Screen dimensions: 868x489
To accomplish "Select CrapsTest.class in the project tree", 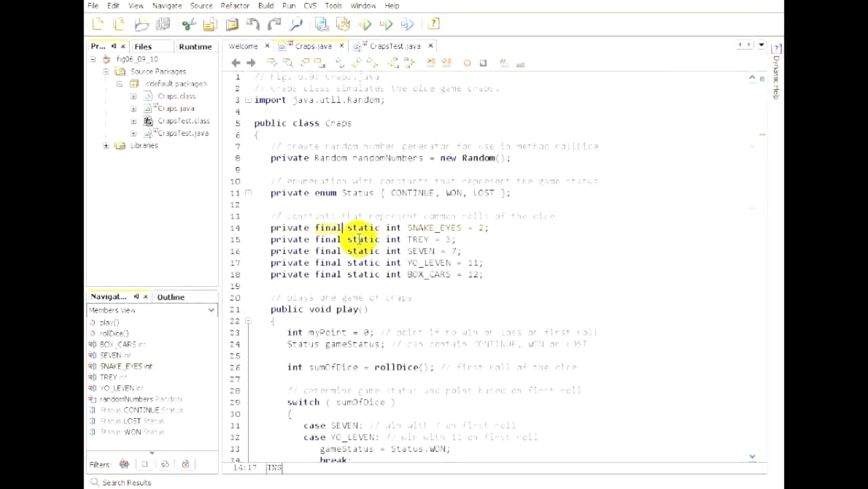I will pyautogui.click(x=183, y=120).
